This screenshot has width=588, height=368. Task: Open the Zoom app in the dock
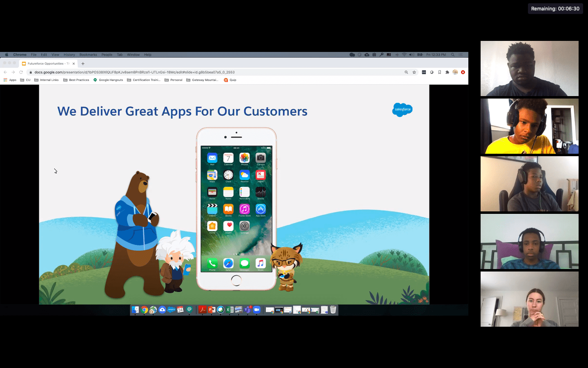coord(257,310)
